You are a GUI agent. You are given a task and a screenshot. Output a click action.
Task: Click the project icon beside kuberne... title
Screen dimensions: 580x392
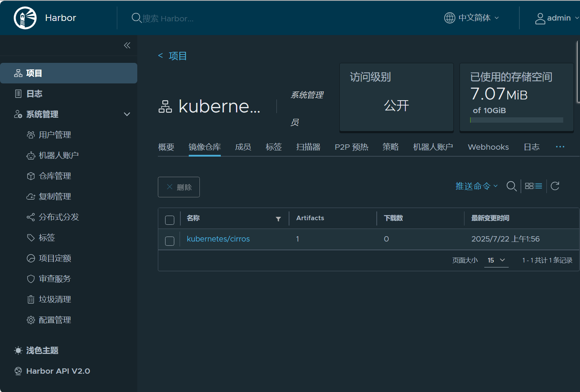pos(165,107)
